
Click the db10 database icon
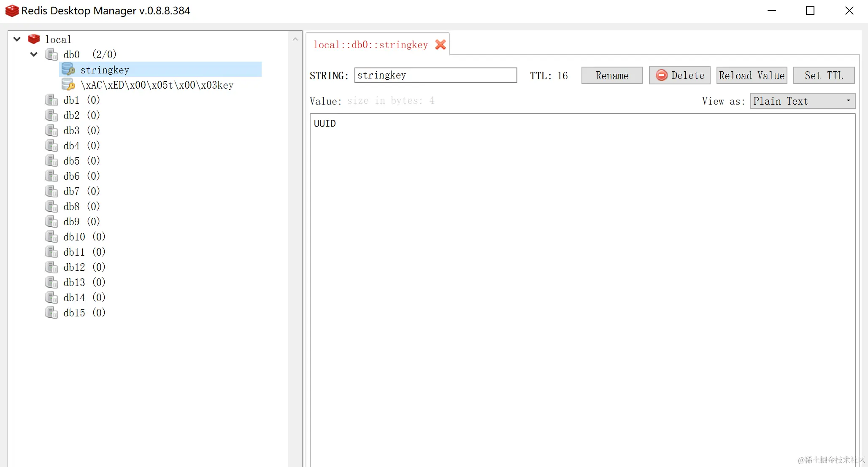[51, 237]
